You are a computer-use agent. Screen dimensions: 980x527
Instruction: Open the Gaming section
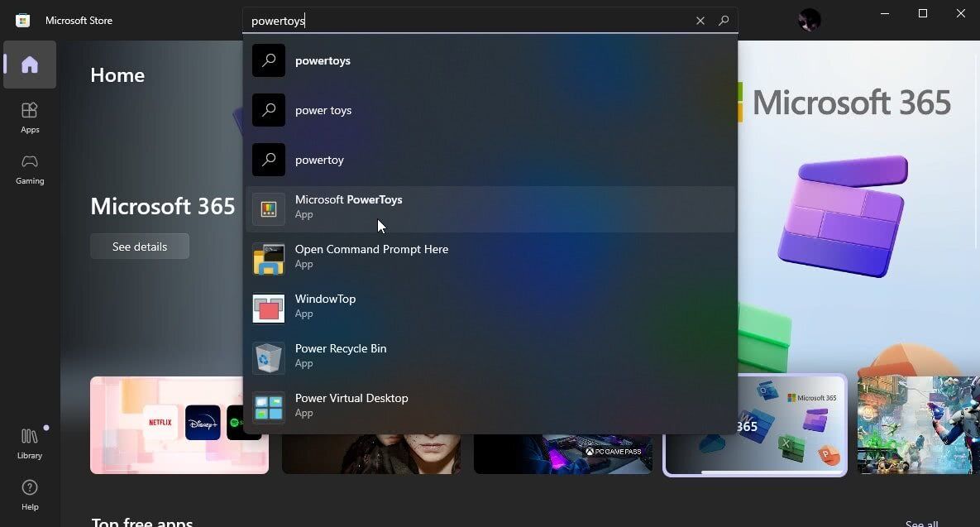30,168
